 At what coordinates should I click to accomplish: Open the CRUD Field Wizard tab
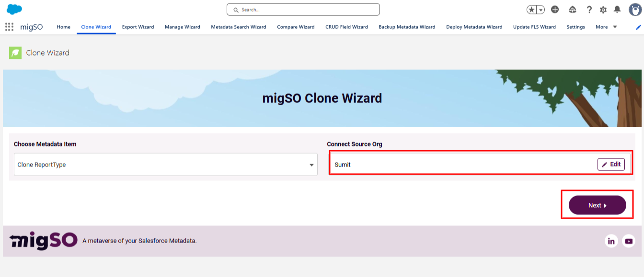click(346, 27)
